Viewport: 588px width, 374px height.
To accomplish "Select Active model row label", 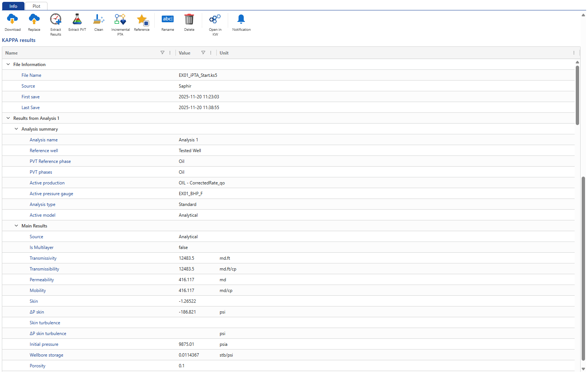I will coord(43,215).
